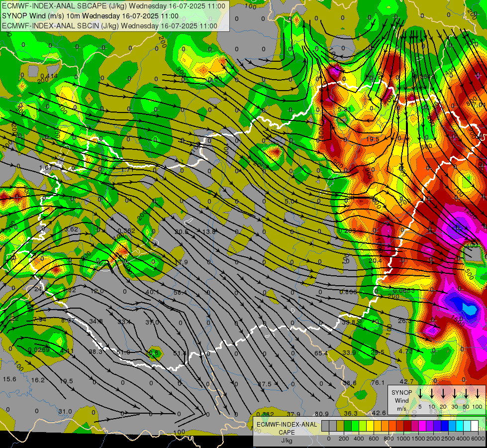Viewport: 487px width, 448px height.
Task: Click the 4.41 value on the map
Action: 67,351
